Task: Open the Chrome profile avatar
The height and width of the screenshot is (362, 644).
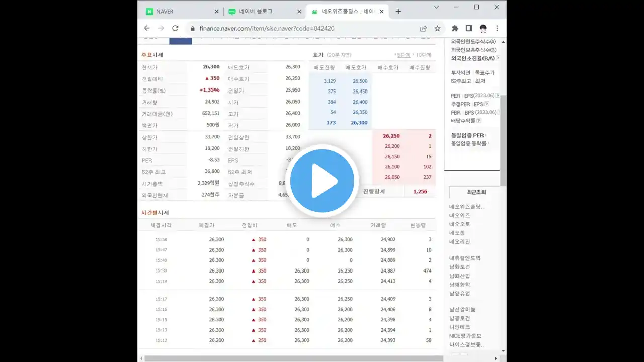Action: tap(483, 28)
